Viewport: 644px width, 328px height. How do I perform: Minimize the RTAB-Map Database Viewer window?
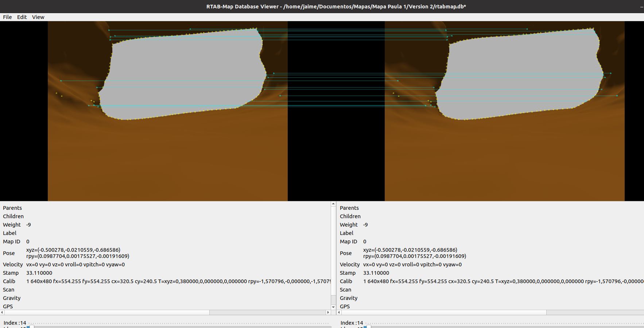(641, 7)
